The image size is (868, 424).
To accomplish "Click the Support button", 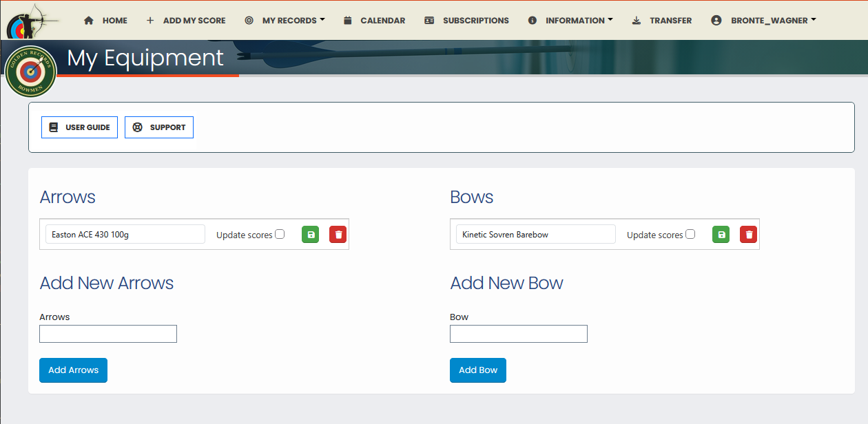I will [x=159, y=127].
